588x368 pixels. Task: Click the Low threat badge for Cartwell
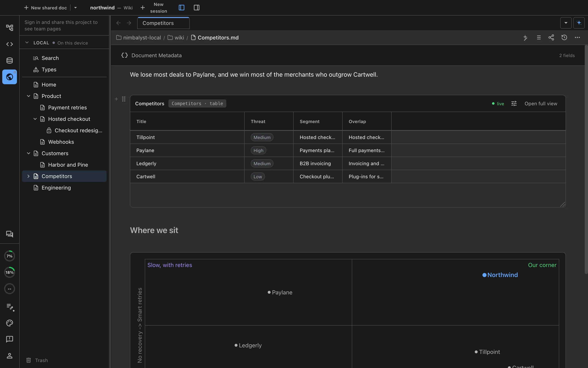coord(258,177)
